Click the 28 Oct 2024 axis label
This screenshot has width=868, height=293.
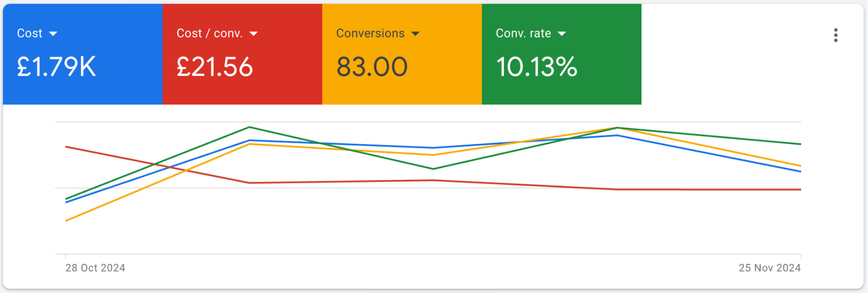[95, 268]
